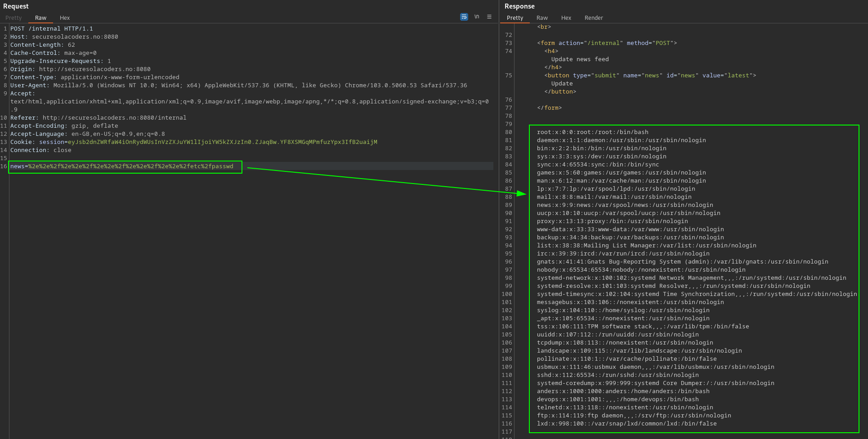
Task: Click the sshd:x:112:65534 entry
Action: [x=618, y=375]
